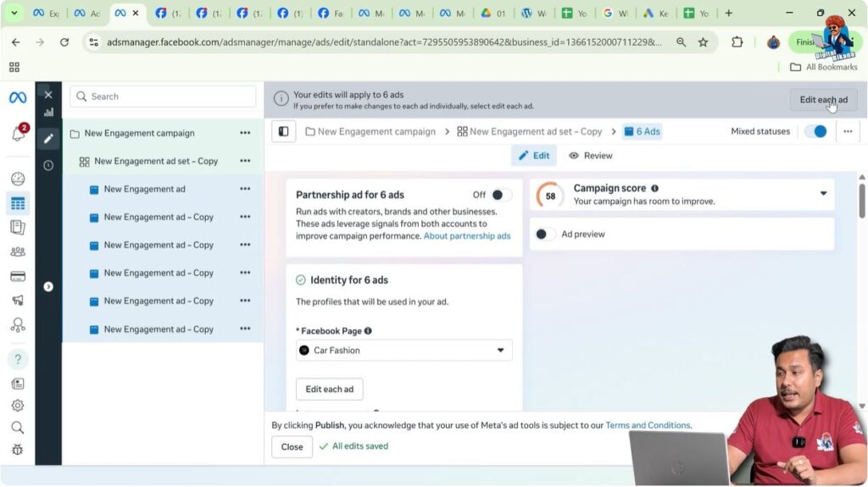This screenshot has height=487, width=868.
Task: Open the apps grid icon in bookmarks bar
Action: (14, 67)
